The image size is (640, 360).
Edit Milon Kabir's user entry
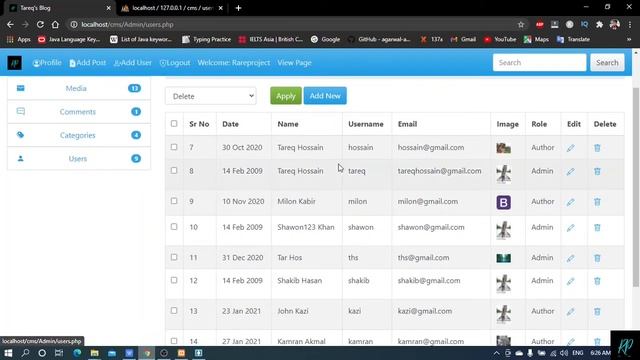coord(571,202)
